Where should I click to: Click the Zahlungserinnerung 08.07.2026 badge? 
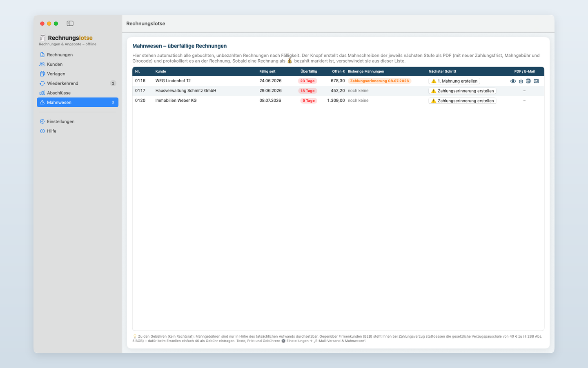(379, 81)
